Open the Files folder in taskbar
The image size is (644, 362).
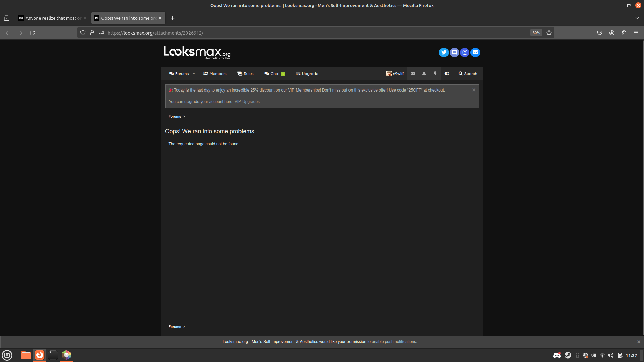(26, 355)
